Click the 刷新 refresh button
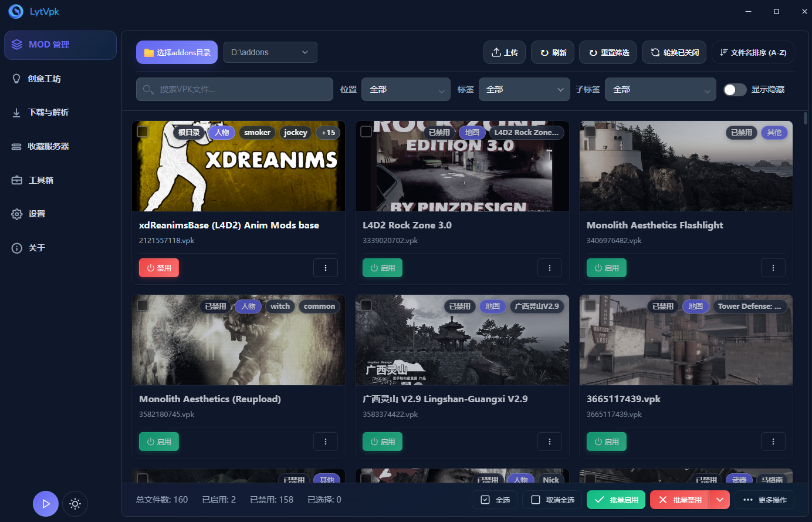The height and width of the screenshot is (522, 812). 553,52
